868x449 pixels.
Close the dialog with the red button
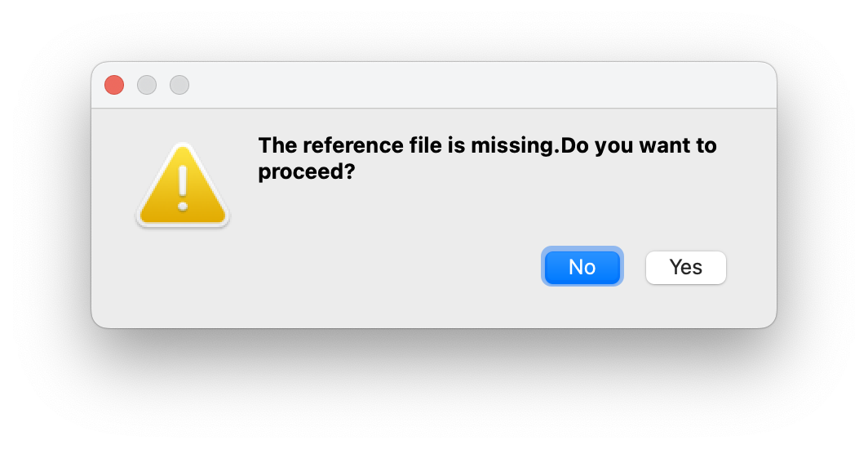[x=114, y=85]
